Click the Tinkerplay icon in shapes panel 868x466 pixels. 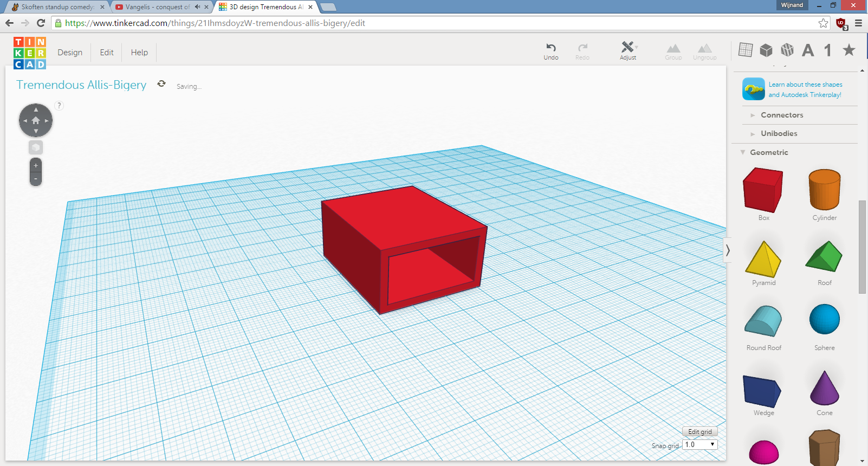coord(754,89)
